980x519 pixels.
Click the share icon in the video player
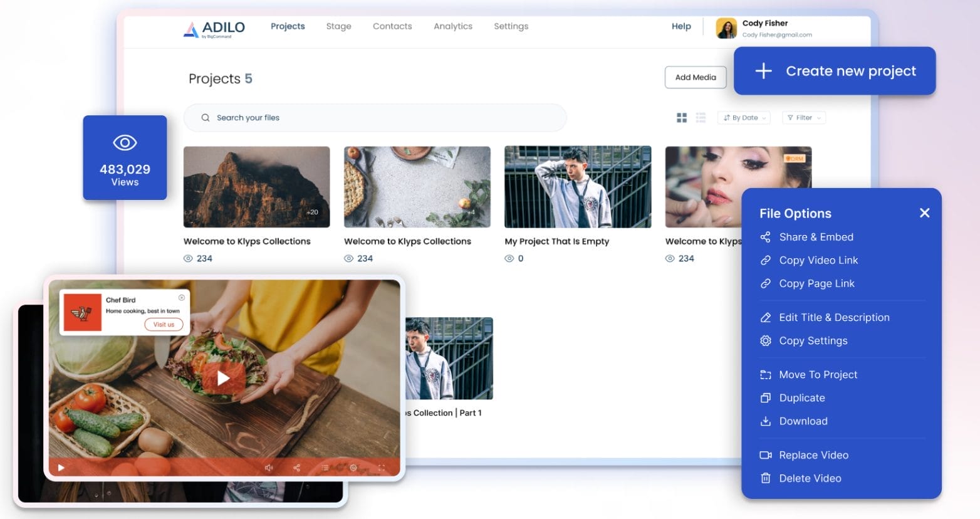point(296,468)
